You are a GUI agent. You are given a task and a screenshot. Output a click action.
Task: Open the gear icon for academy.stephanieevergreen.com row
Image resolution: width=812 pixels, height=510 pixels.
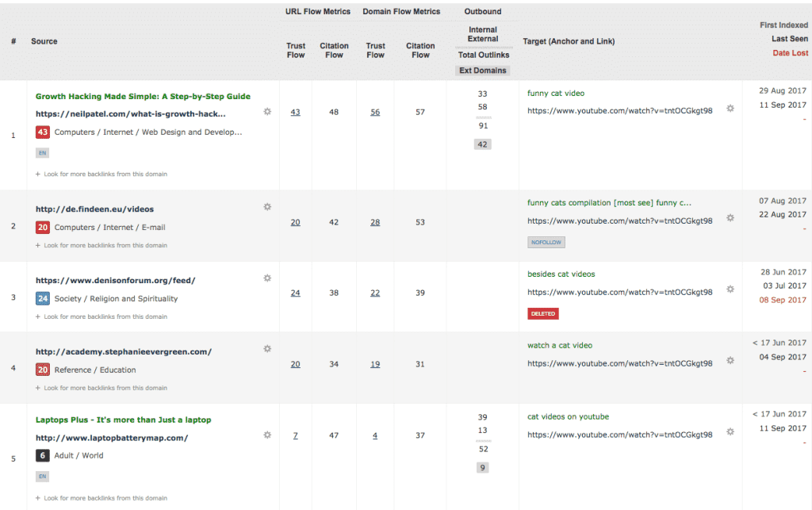click(267, 348)
